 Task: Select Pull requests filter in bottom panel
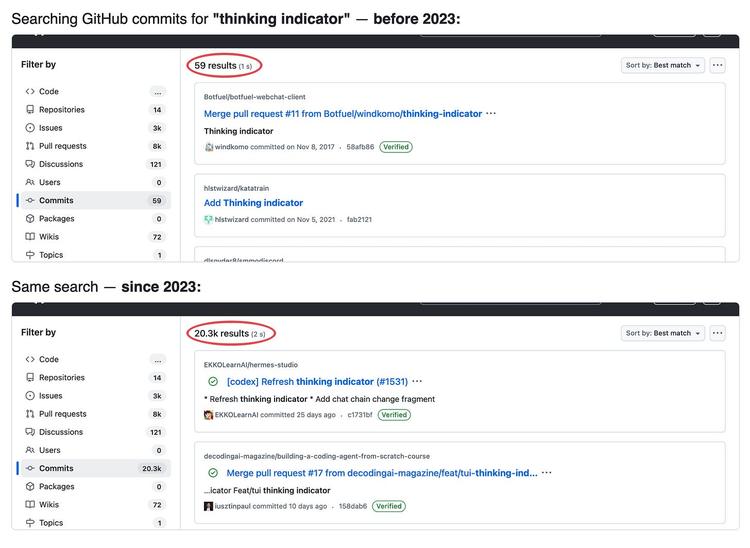pyautogui.click(x=94, y=414)
